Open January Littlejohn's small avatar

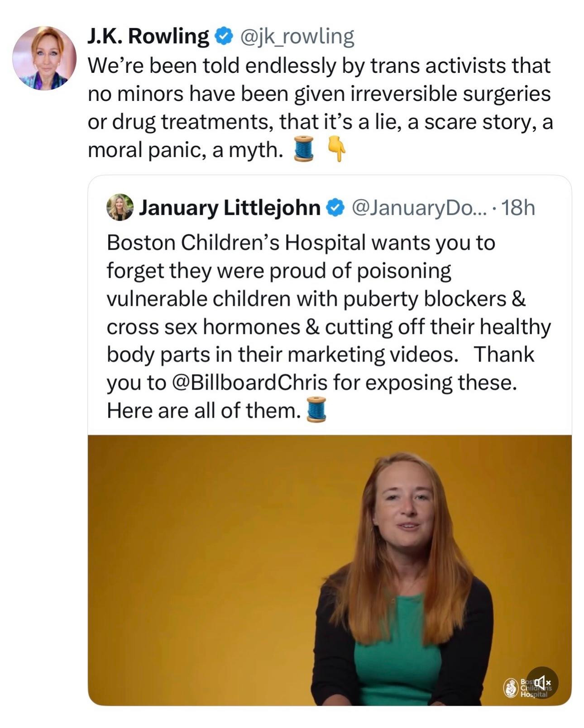click(120, 208)
